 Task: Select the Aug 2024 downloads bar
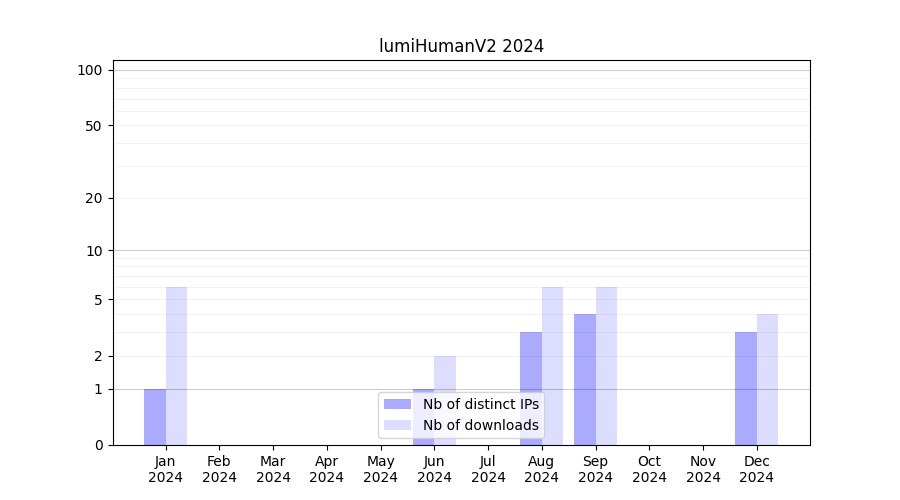pyautogui.click(x=552, y=366)
